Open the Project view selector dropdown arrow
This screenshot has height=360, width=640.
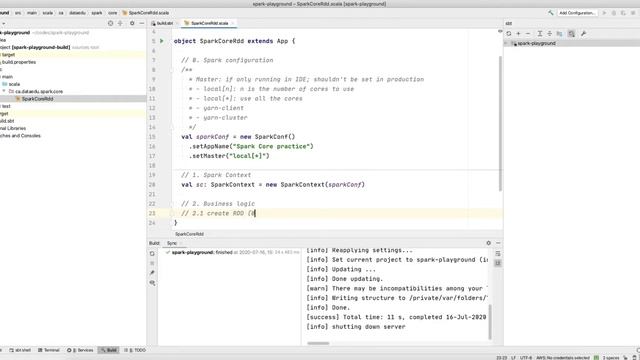3,24
